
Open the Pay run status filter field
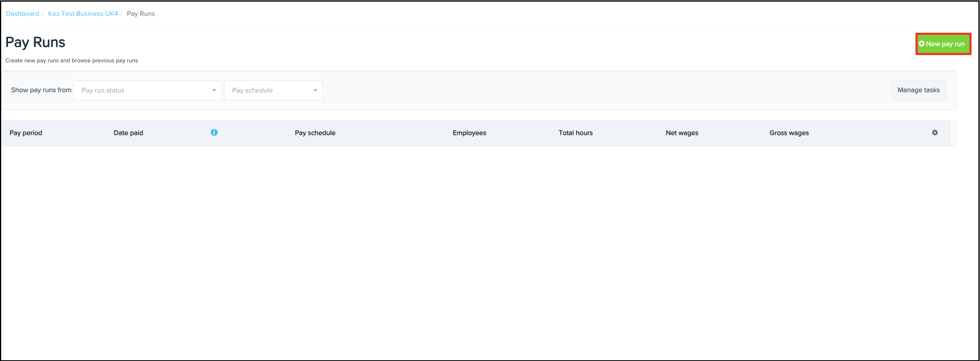click(143, 91)
